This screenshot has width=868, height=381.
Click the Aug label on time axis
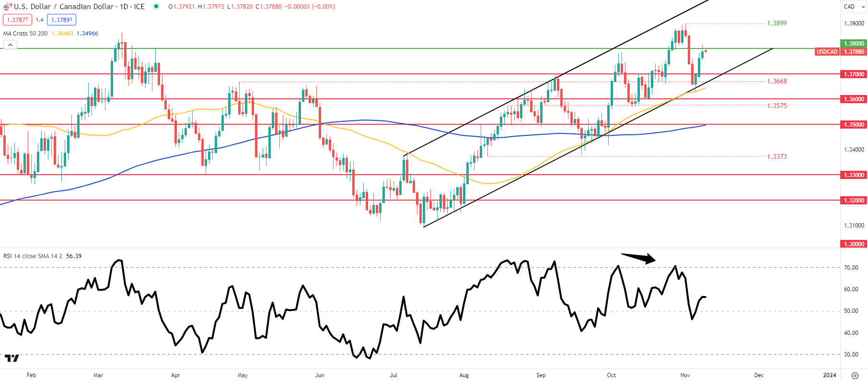(x=464, y=375)
